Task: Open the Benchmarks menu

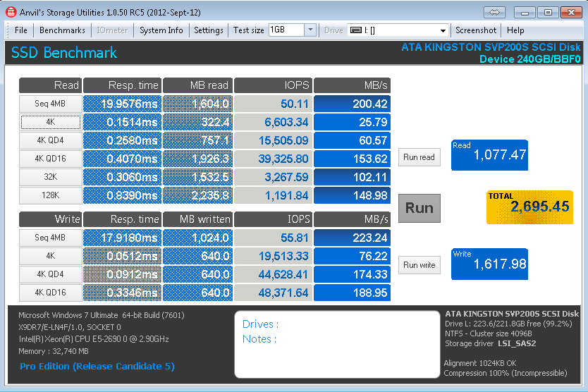Action: tap(62, 30)
